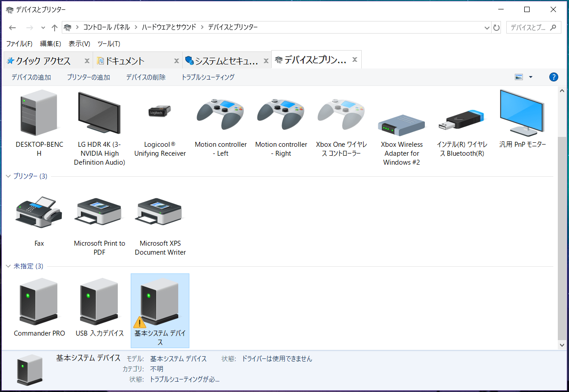Close the クイック アクセス tab
569x392 pixels.
pyautogui.click(x=87, y=60)
